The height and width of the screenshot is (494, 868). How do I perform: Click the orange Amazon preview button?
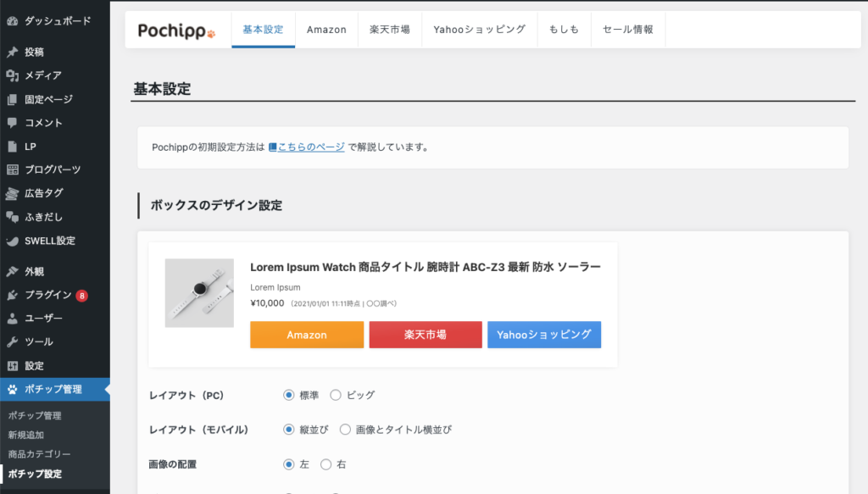[307, 335]
